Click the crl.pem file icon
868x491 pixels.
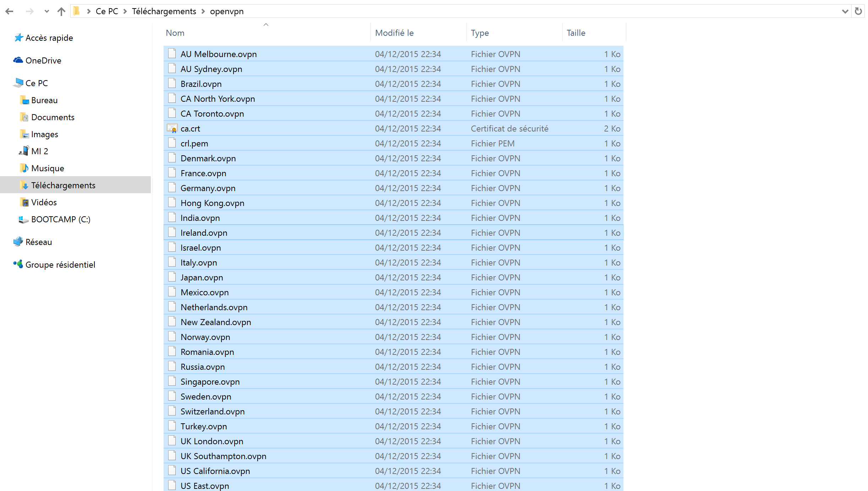(x=172, y=143)
